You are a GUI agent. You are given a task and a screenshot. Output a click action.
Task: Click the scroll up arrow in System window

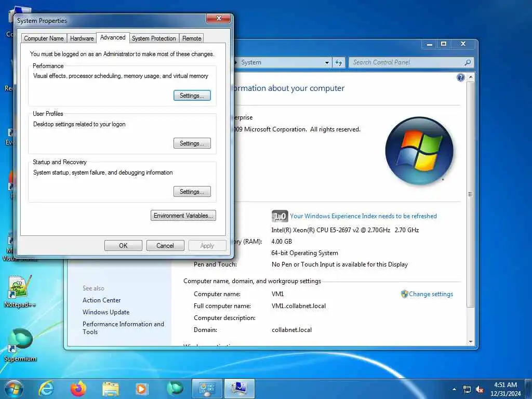click(471, 77)
